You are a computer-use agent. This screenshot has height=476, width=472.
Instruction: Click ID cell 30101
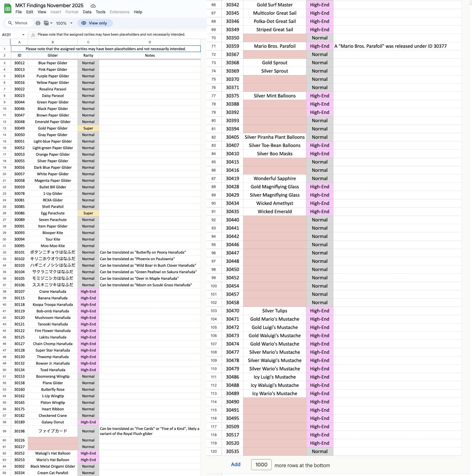(19, 252)
